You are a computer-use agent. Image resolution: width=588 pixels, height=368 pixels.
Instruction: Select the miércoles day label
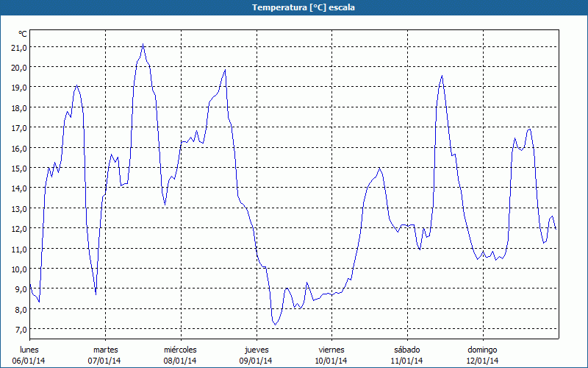pos(180,350)
